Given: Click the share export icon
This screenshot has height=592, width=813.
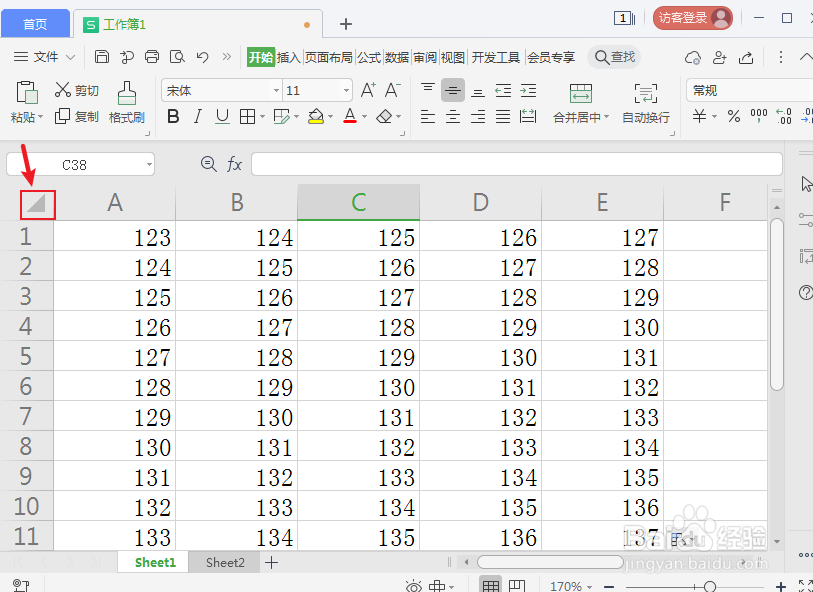Looking at the screenshot, I should 746,57.
